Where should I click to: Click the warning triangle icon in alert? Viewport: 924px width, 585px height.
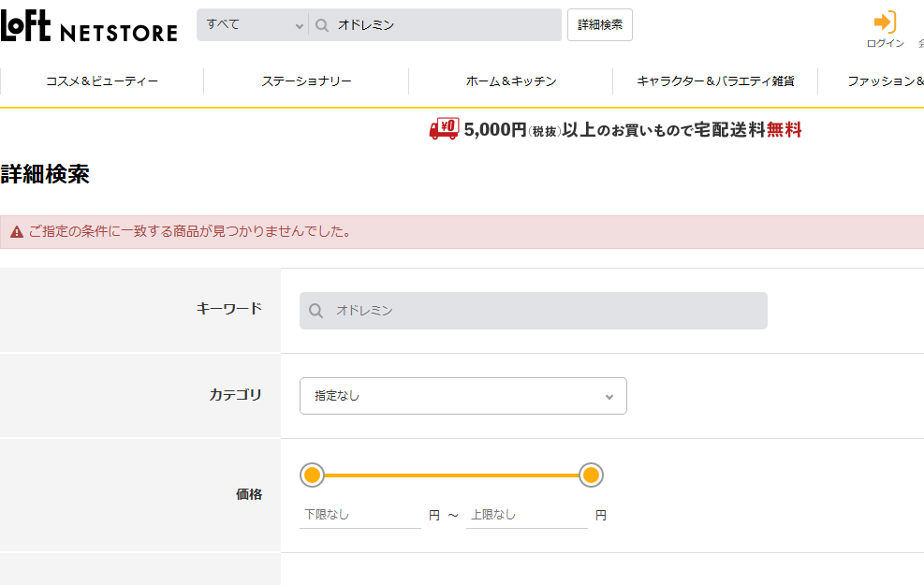pos(17,231)
